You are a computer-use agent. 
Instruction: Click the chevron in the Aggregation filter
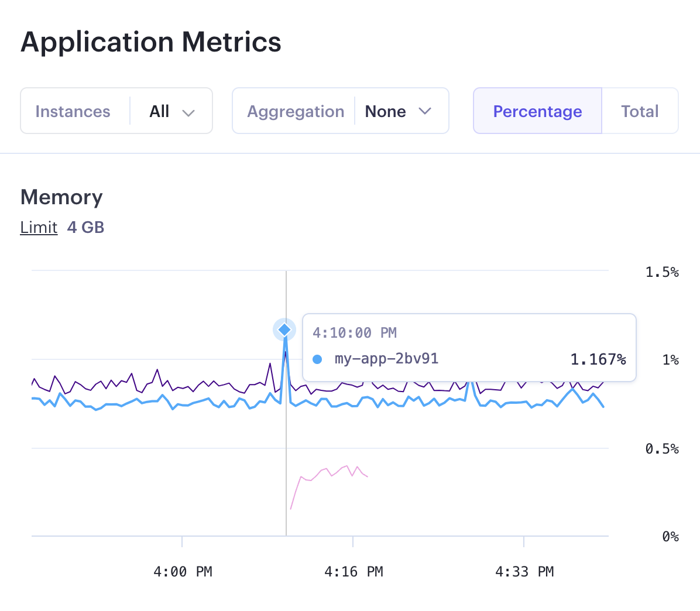pos(426,111)
